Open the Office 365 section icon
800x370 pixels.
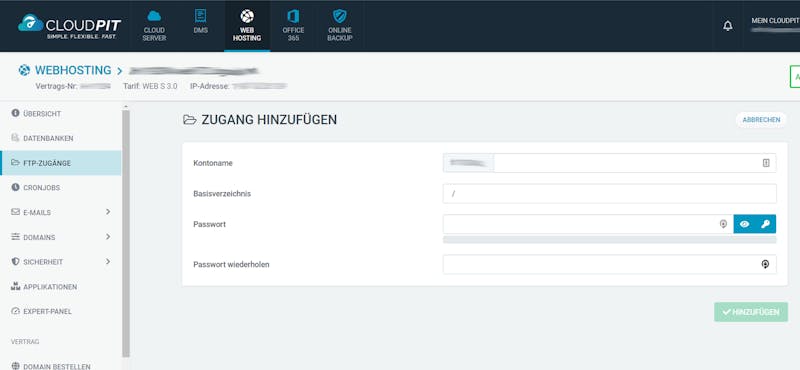293,16
